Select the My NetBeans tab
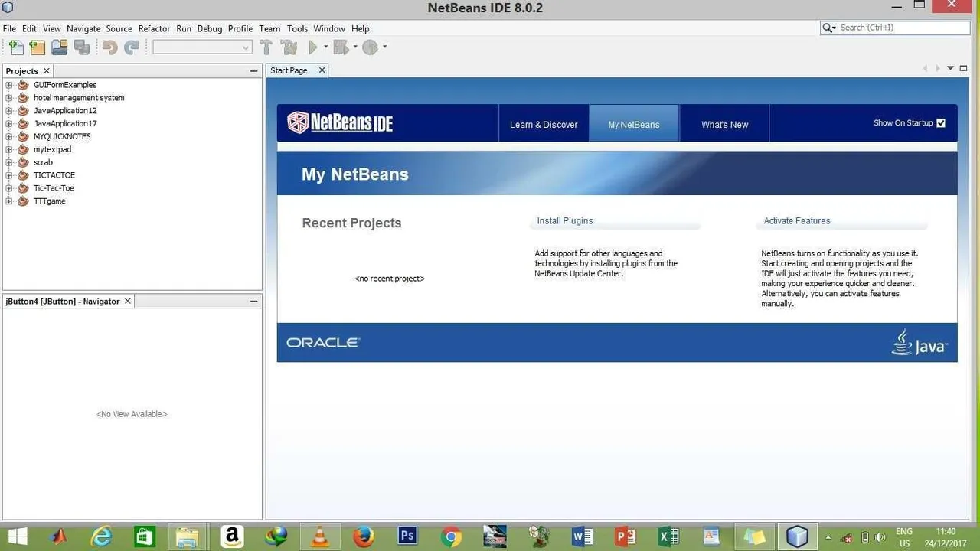980x551 pixels. tap(634, 124)
